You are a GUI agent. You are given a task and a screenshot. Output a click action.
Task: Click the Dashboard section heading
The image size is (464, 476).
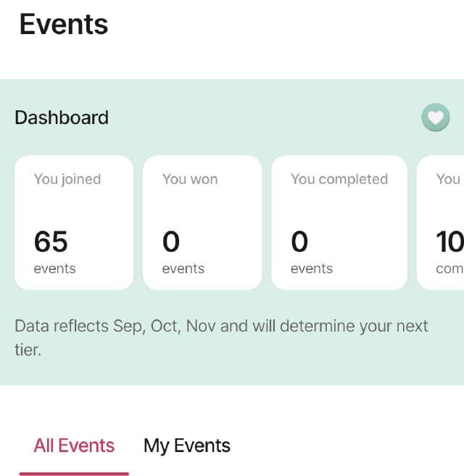(x=62, y=118)
